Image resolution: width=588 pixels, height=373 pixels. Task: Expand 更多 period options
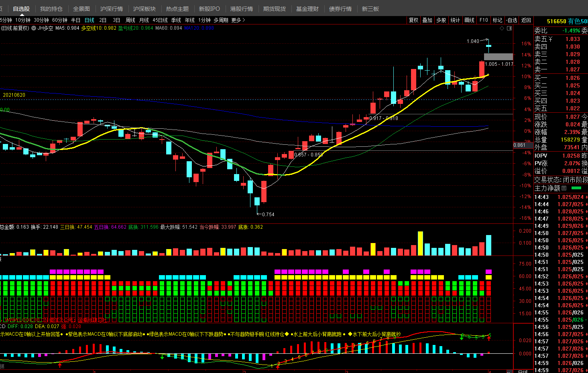[238, 20]
